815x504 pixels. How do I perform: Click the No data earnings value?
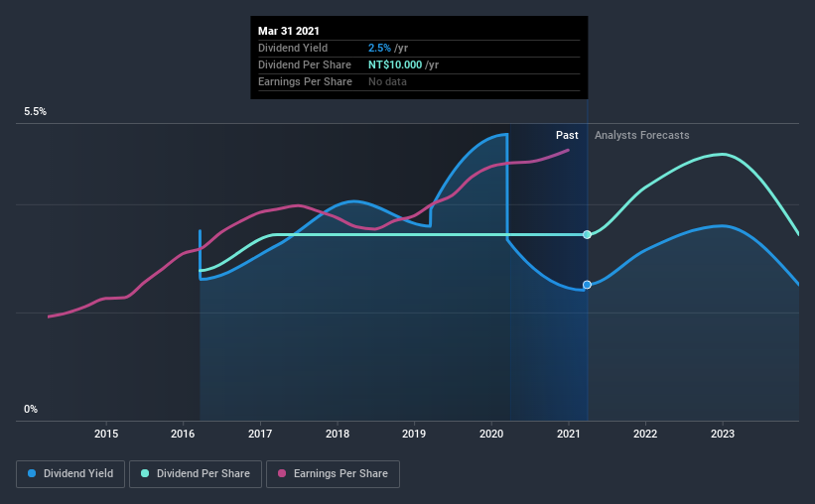click(x=388, y=81)
